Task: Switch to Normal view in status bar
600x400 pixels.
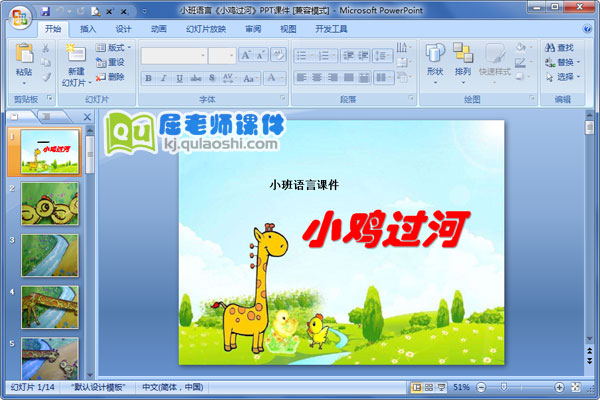Action: pos(416,388)
